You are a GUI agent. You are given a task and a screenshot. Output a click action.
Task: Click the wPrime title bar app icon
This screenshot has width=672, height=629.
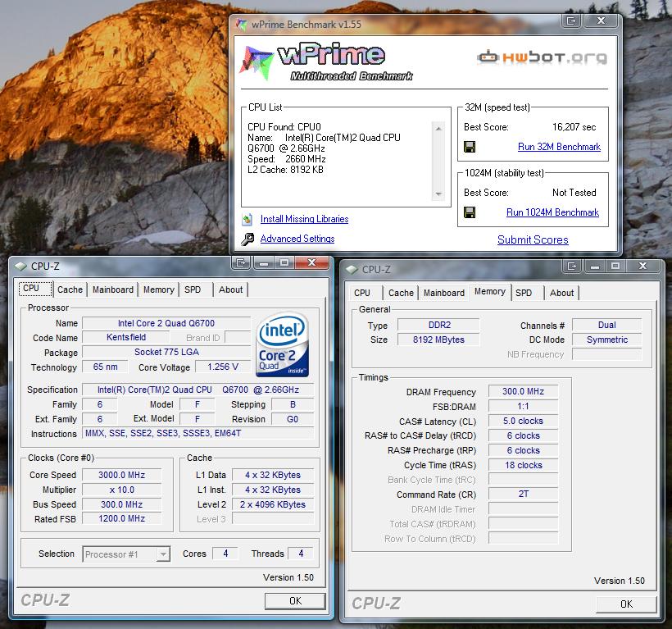click(x=242, y=25)
